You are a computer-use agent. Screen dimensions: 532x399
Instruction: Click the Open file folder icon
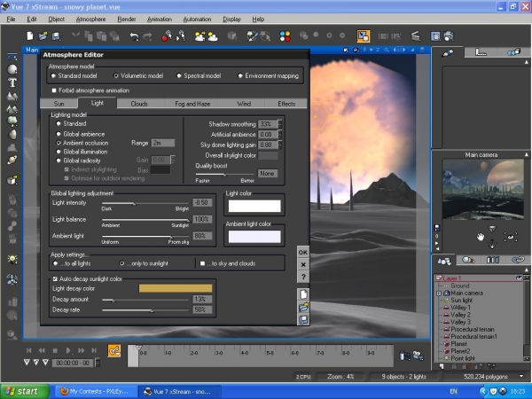pos(43,35)
